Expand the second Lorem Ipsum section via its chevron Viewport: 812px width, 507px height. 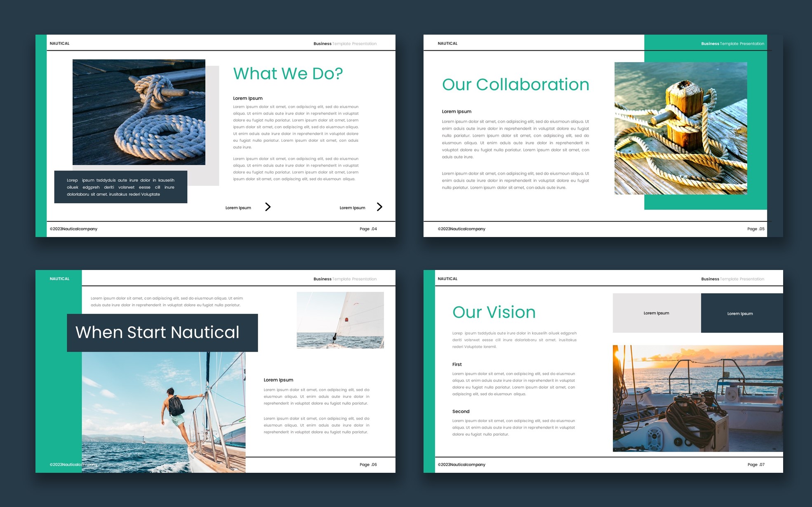[379, 207]
